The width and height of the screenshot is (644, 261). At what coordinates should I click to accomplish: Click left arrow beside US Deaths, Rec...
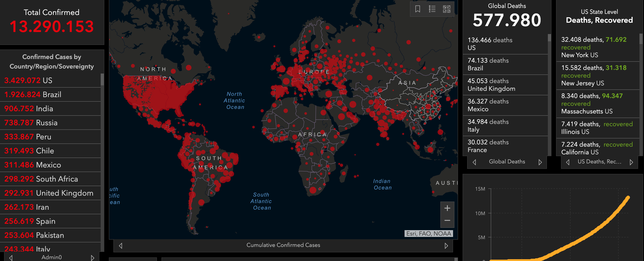point(568,162)
